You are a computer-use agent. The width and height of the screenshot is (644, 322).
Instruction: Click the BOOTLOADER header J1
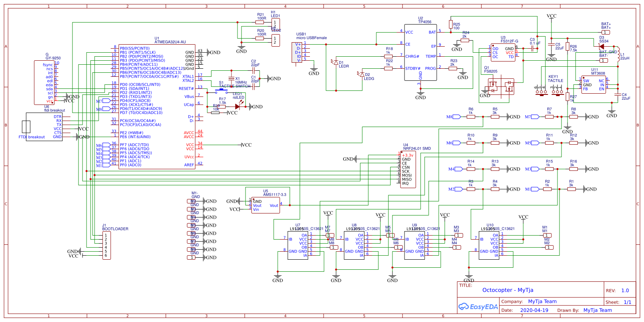(106, 245)
